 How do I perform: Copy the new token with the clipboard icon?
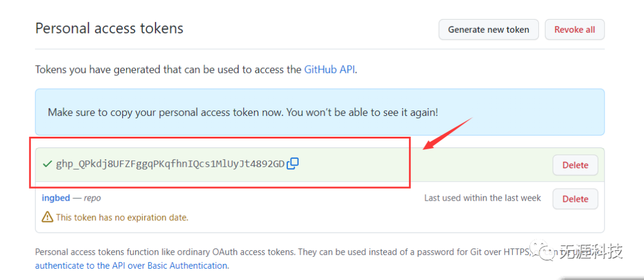click(x=293, y=164)
